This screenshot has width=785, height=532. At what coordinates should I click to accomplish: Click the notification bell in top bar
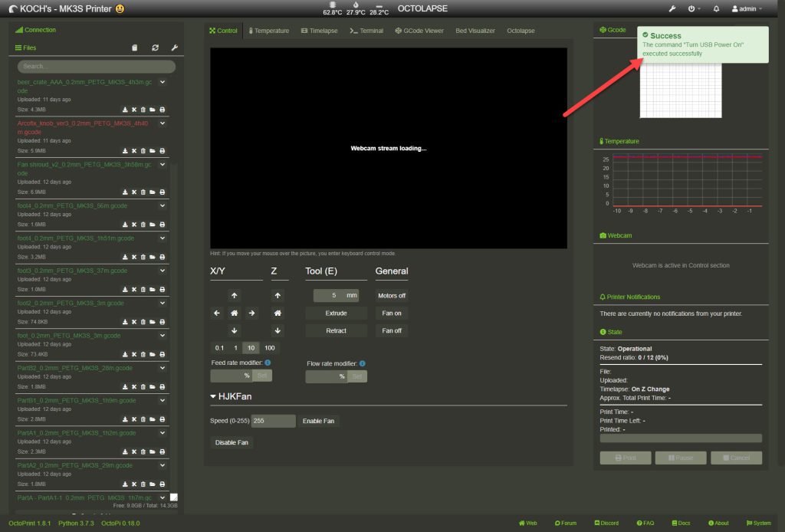717,8
